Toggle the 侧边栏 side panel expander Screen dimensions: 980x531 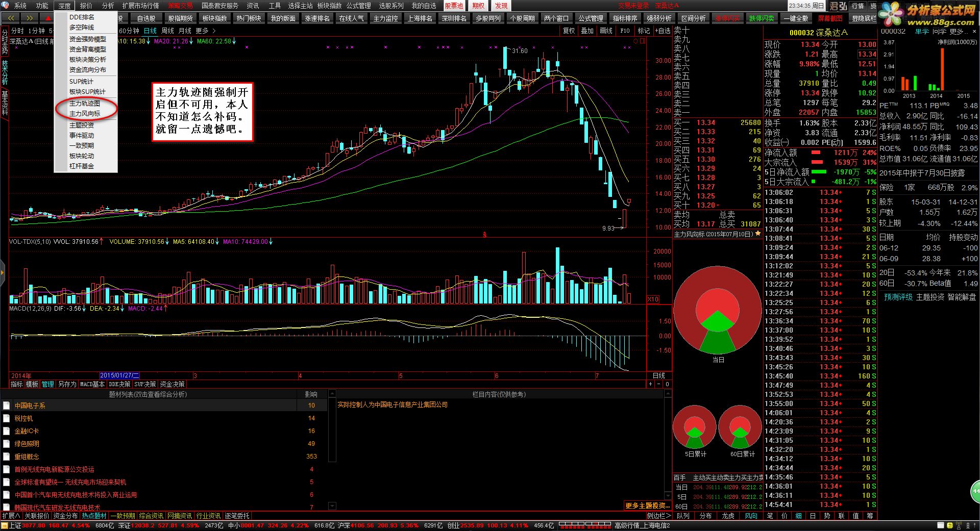[659, 516]
